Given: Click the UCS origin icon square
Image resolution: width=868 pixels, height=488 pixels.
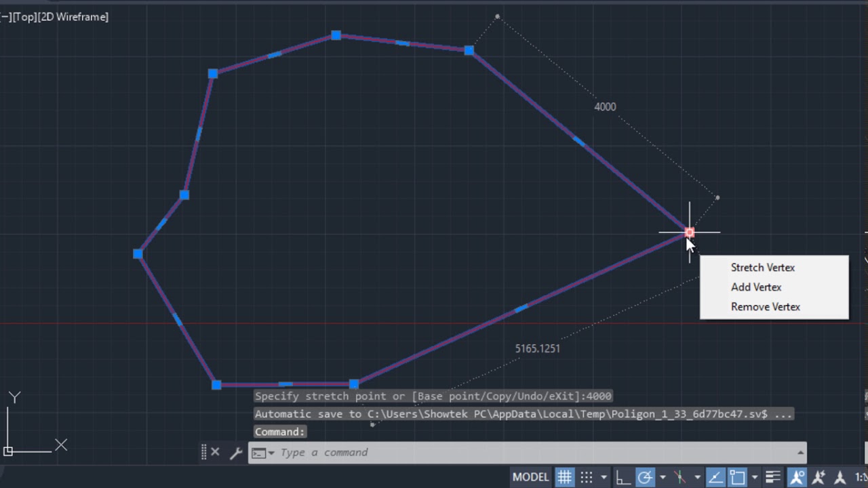Looking at the screenshot, I should 8,451.
